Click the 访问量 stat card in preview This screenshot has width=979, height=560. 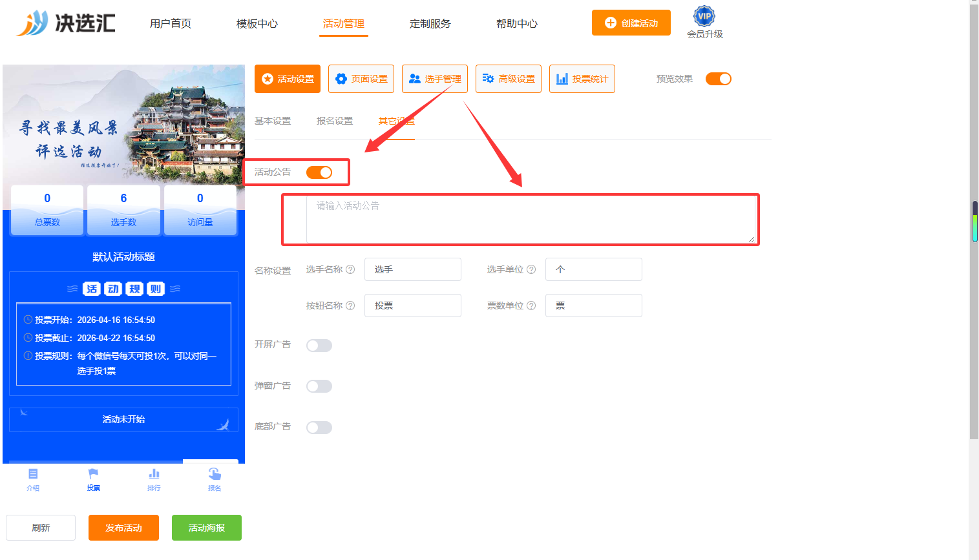[x=200, y=210]
